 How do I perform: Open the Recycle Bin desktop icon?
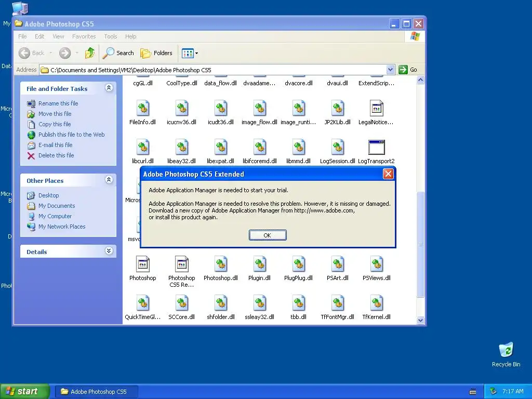506,354
